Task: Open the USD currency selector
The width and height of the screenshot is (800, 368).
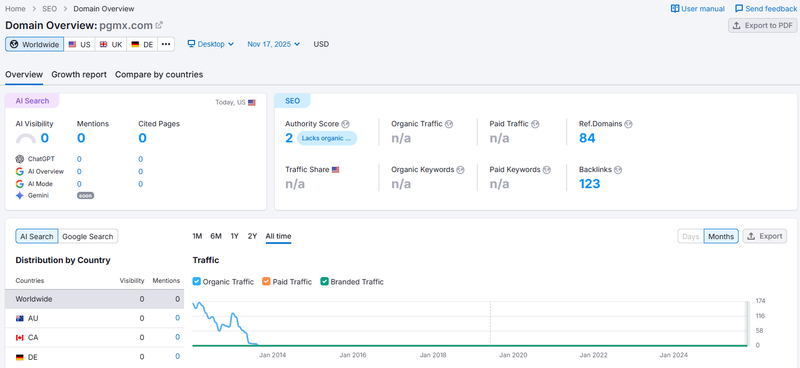Action: [321, 44]
